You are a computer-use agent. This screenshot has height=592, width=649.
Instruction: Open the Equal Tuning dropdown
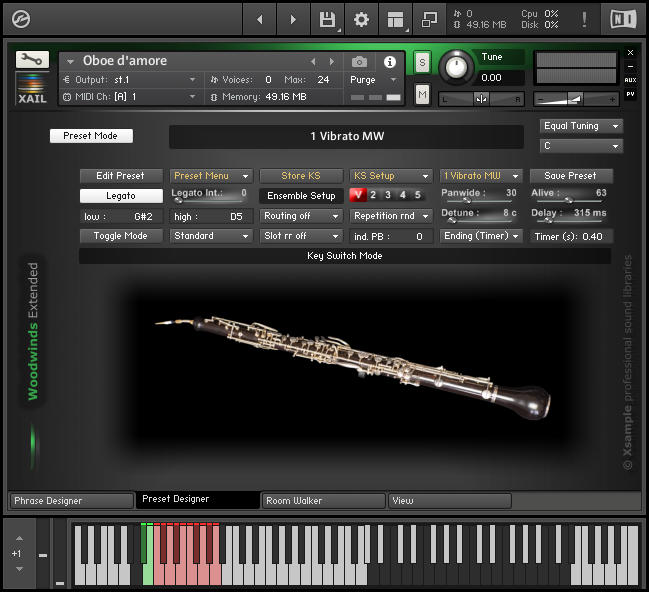click(x=581, y=126)
